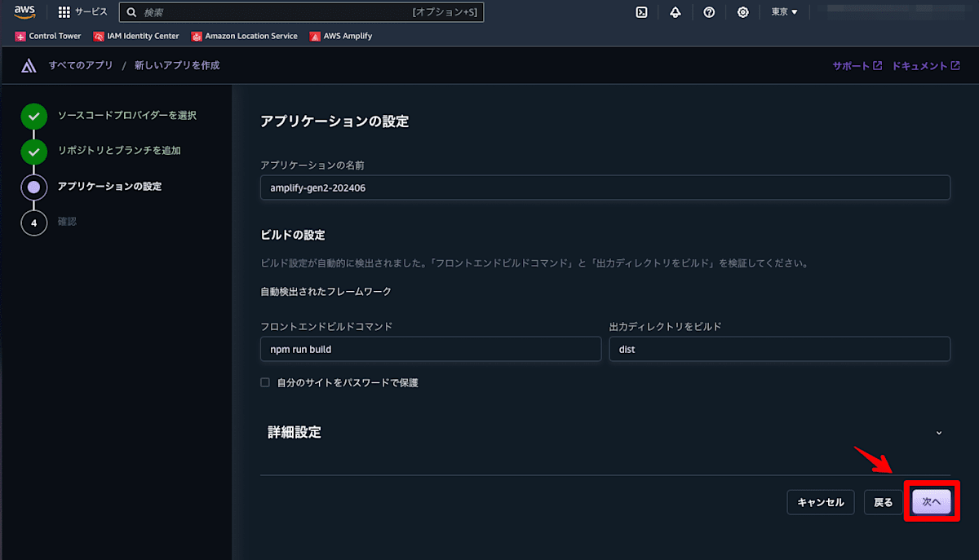Click the search magnifier icon

pos(131,12)
